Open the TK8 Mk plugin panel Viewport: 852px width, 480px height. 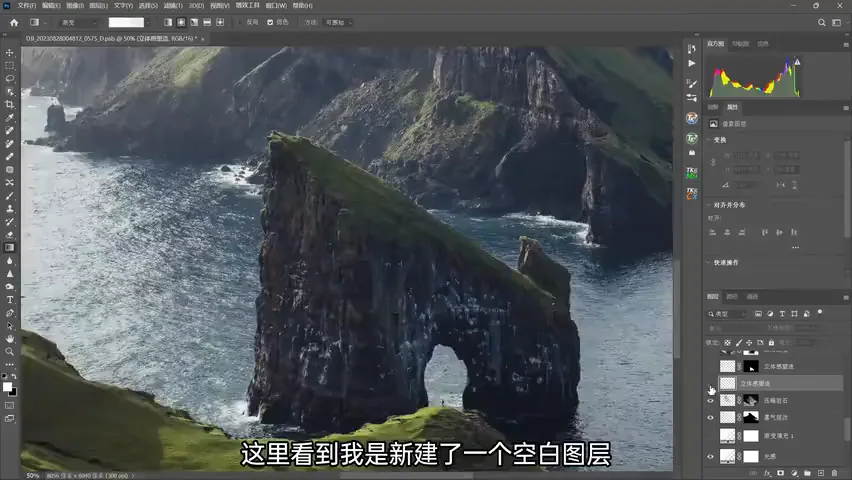(x=692, y=173)
